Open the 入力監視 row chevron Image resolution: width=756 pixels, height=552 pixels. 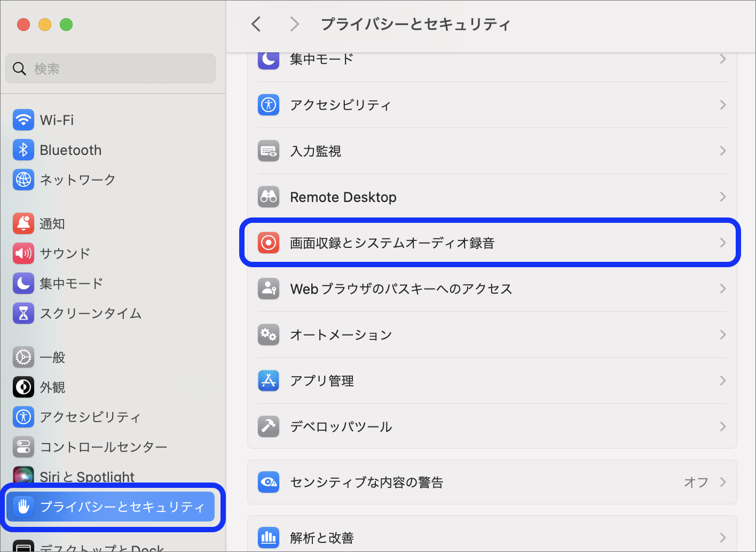coord(723,151)
